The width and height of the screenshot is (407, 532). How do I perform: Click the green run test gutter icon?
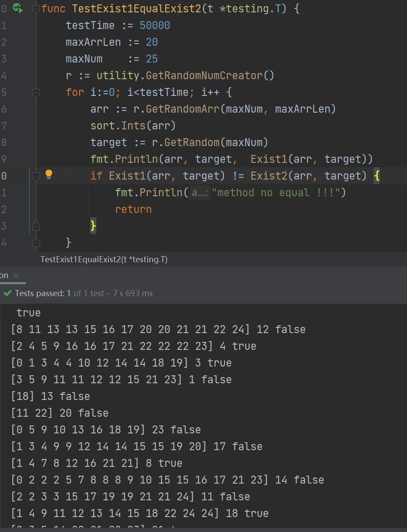pos(18,8)
